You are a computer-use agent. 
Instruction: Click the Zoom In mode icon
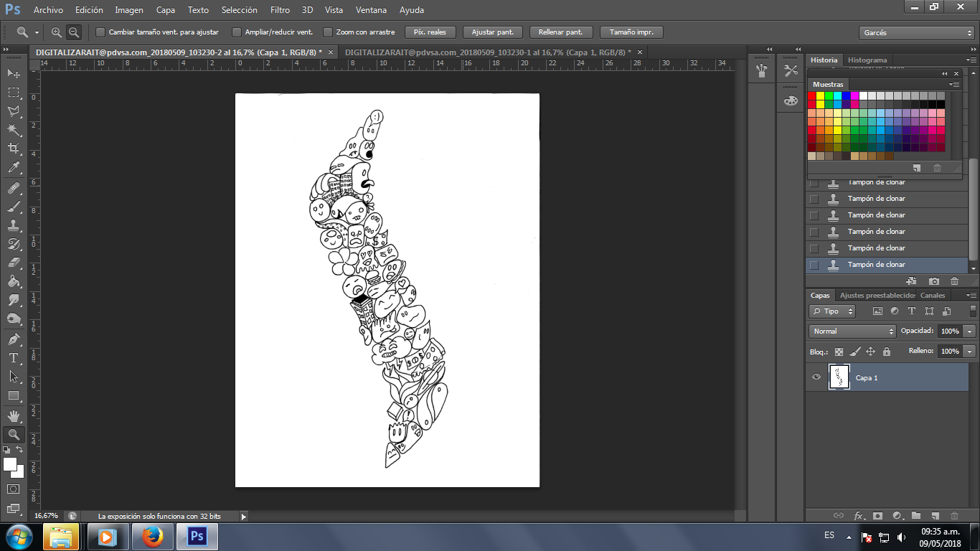pyautogui.click(x=57, y=32)
